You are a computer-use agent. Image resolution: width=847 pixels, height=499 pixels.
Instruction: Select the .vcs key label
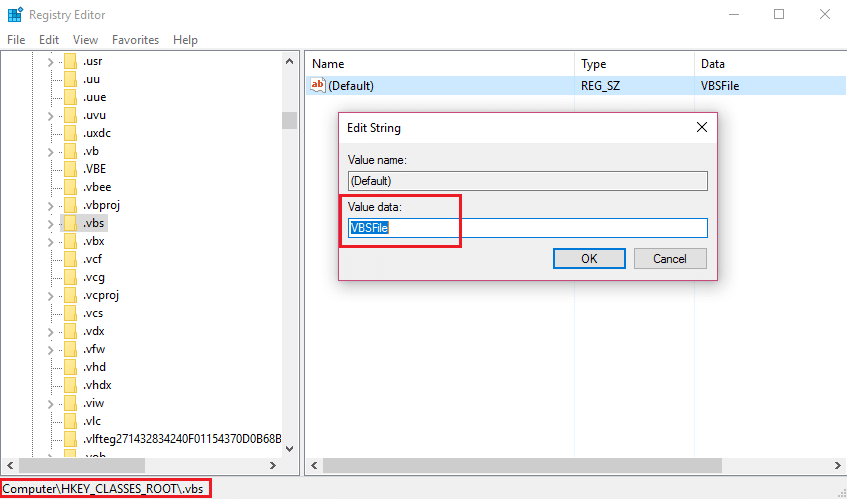click(93, 313)
